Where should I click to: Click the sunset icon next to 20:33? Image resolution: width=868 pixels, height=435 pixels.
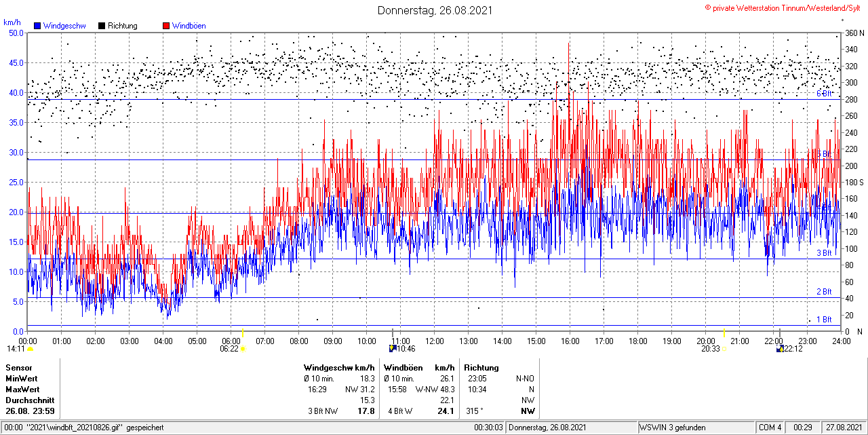[724, 349]
